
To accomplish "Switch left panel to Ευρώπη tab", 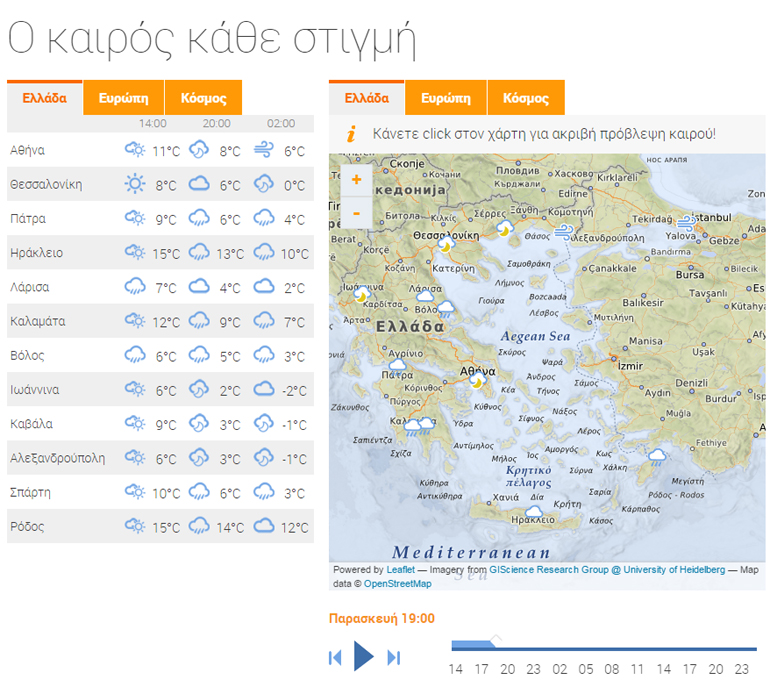I will (x=124, y=98).
